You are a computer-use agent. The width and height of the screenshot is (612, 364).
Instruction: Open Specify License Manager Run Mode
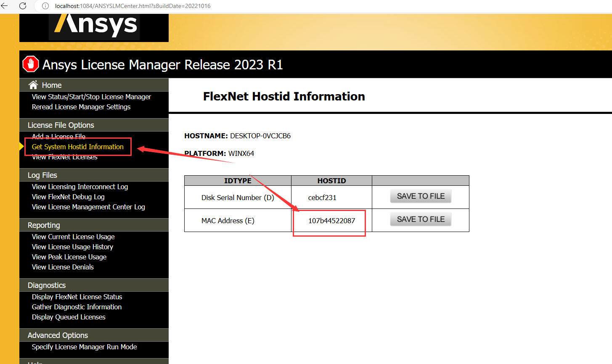click(84, 347)
